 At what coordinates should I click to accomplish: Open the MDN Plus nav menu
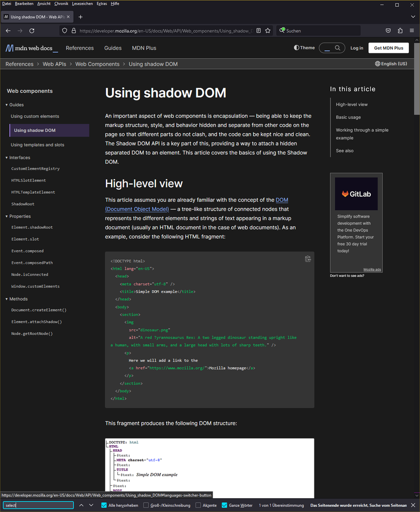144,48
